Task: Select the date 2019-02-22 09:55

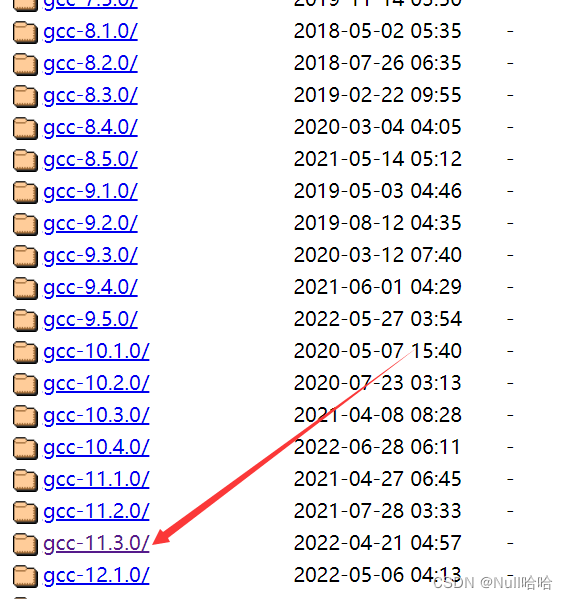Action: [377, 95]
